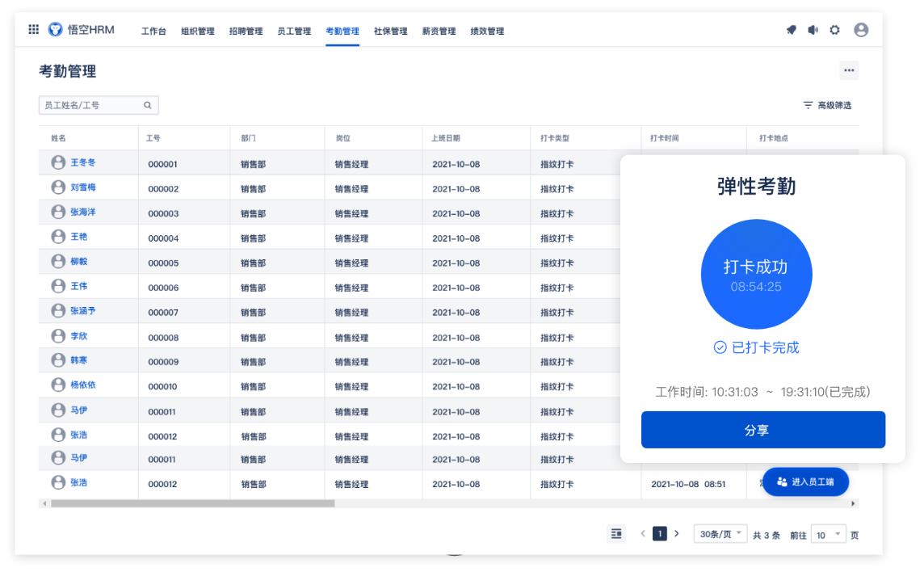Open the user profile avatar menu
The image size is (924, 572).
(861, 30)
